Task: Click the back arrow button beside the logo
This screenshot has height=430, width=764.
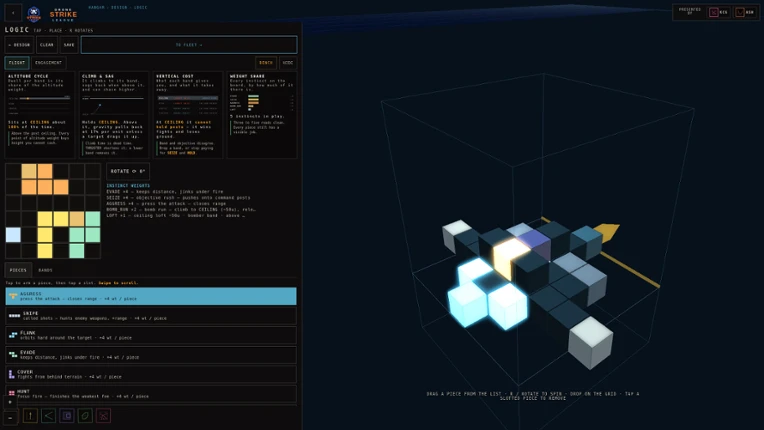Action: pyautogui.click(x=13, y=13)
